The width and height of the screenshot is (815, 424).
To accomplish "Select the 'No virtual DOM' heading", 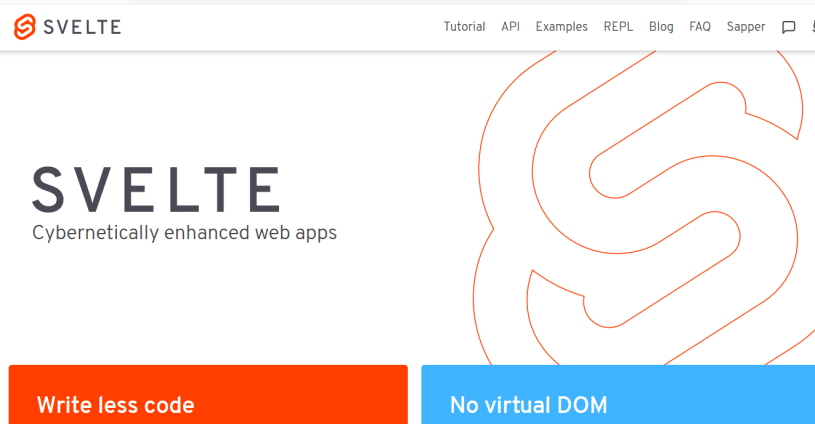I will click(528, 405).
